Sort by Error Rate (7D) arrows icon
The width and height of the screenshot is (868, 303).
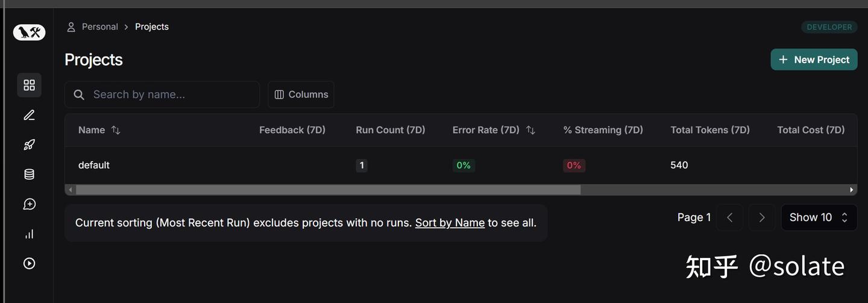point(530,130)
